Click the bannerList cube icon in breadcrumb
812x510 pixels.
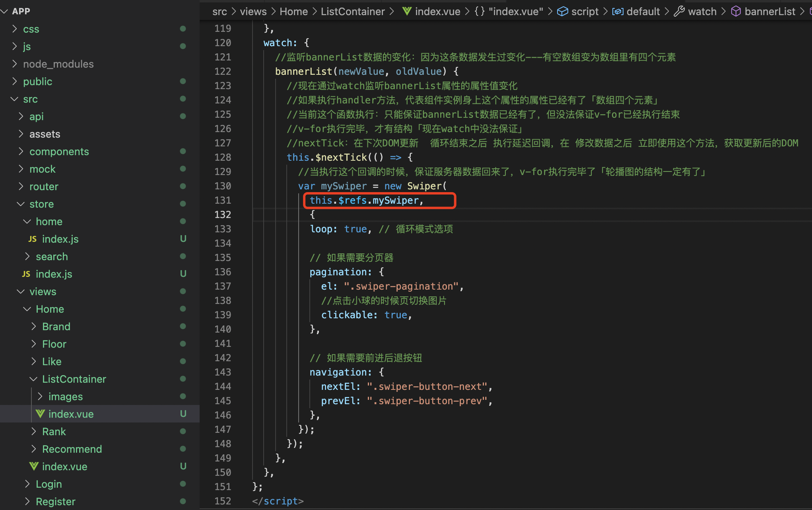point(736,11)
